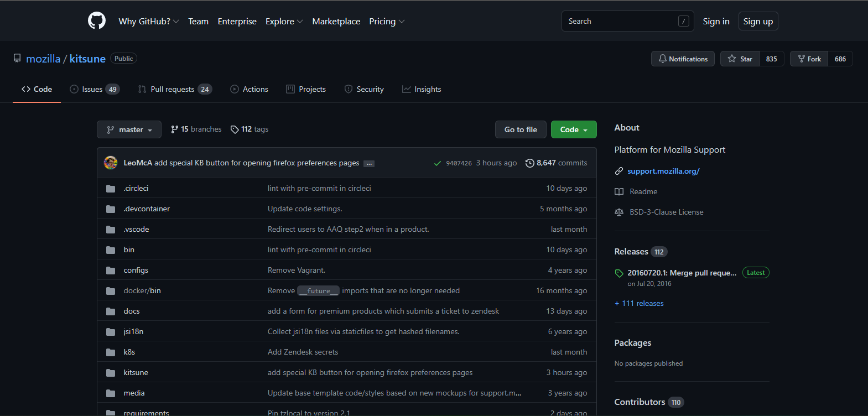Click the GitHub Octocat logo
This screenshot has height=416, width=868.
click(x=97, y=21)
